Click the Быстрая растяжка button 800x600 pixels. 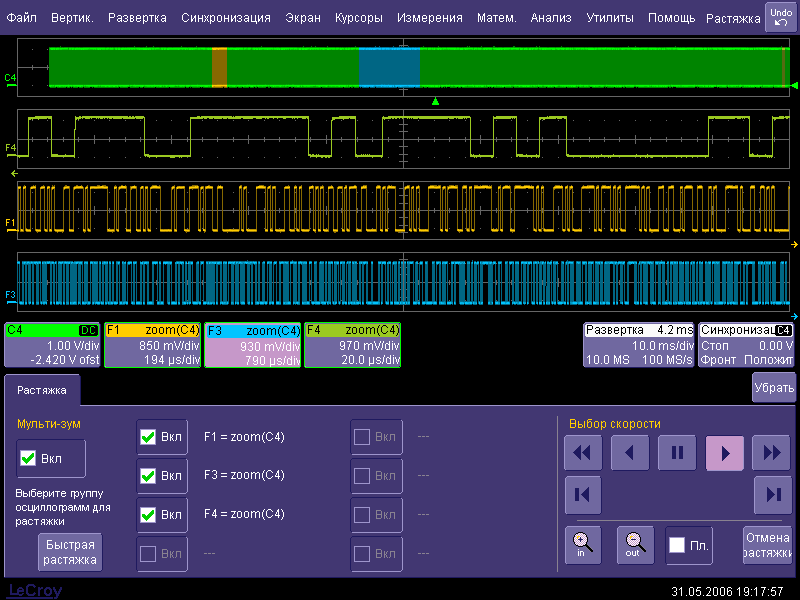click(x=70, y=552)
